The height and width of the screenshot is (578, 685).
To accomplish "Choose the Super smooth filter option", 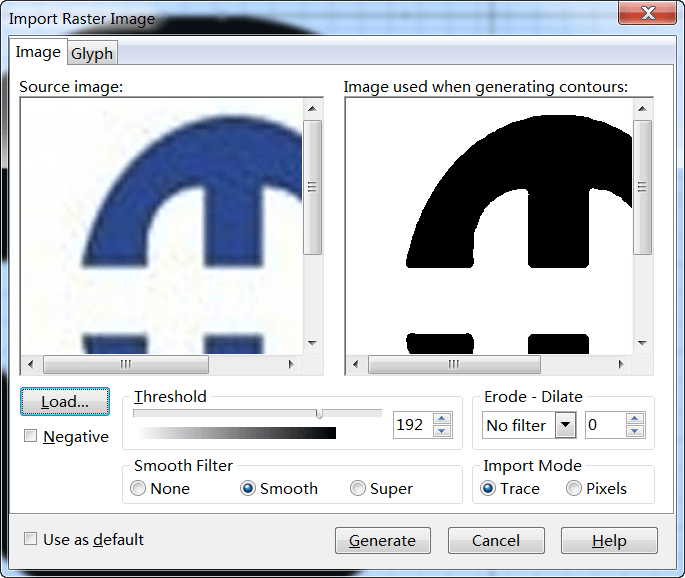I will (x=357, y=488).
